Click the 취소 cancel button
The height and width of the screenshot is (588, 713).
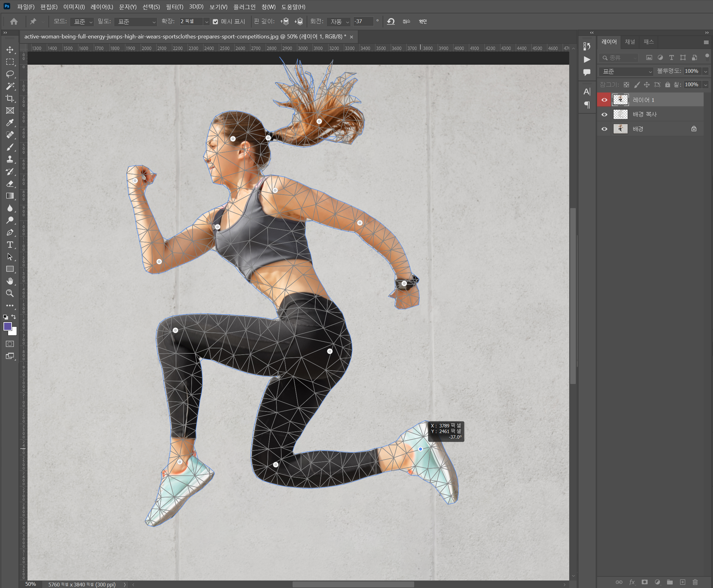tap(406, 21)
